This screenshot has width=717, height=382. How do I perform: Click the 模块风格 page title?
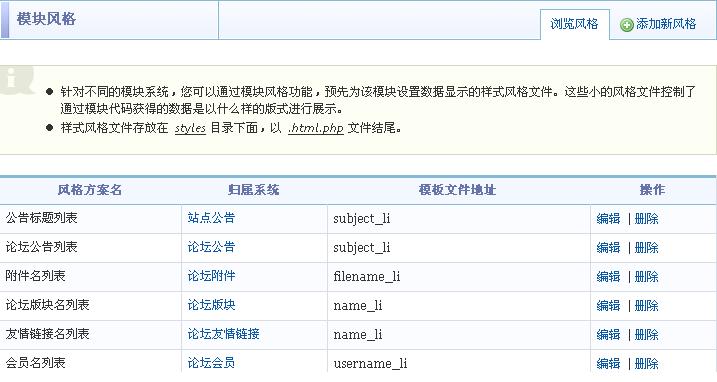46,19
